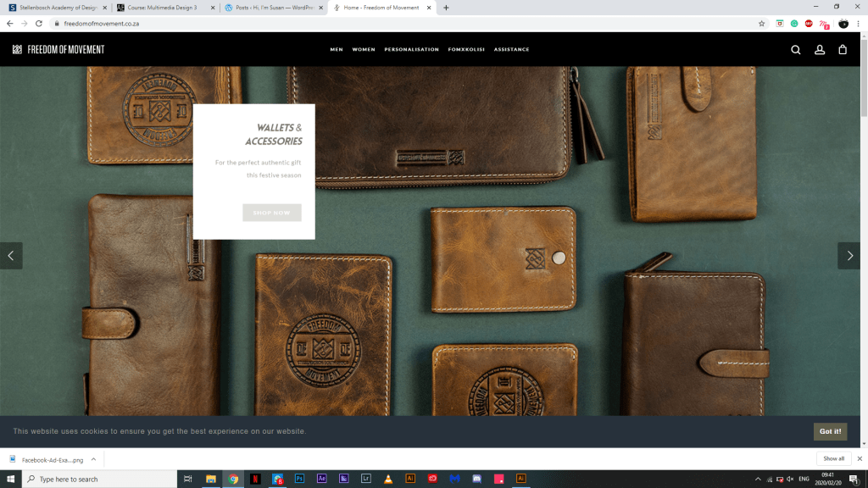Launch VLC media player from taskbar
The image size is (868, 488).
(388, 479)
